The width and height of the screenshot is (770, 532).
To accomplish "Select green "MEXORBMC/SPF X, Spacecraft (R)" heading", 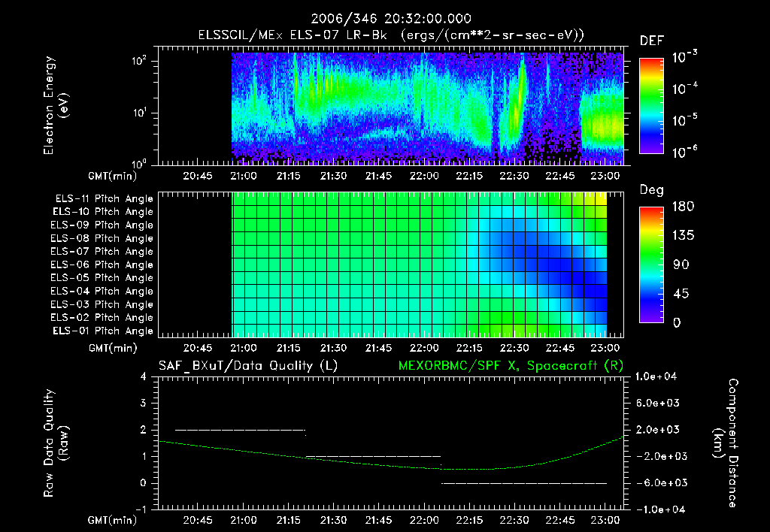I will 511,366.
